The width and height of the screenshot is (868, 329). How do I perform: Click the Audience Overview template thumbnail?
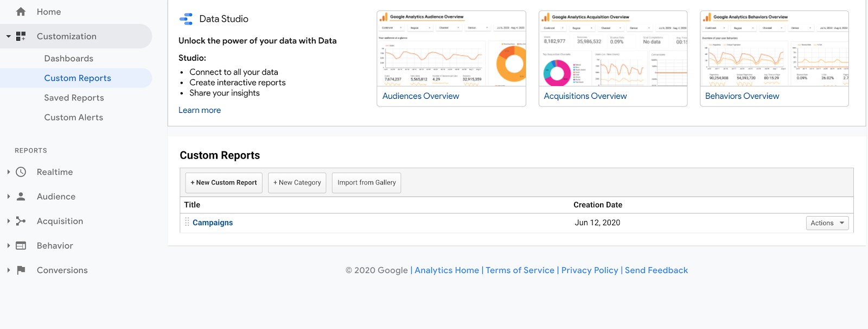[x=451, y=49]
